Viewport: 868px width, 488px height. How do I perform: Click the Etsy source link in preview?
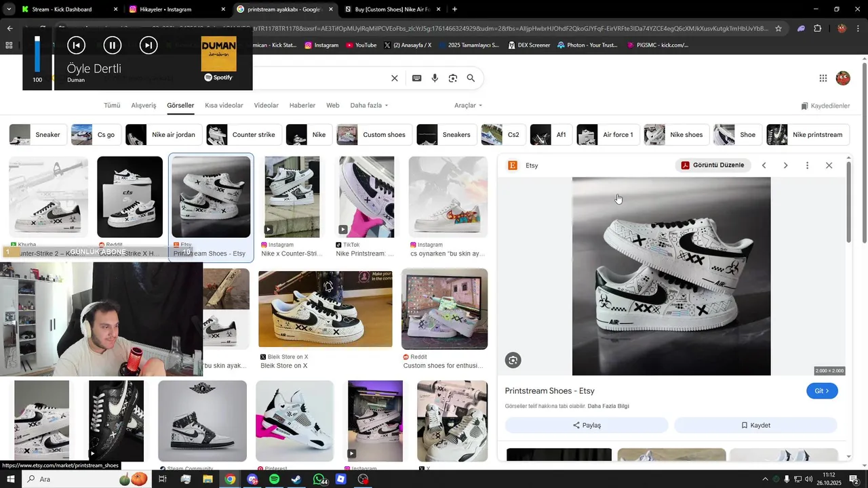point(523,165)
